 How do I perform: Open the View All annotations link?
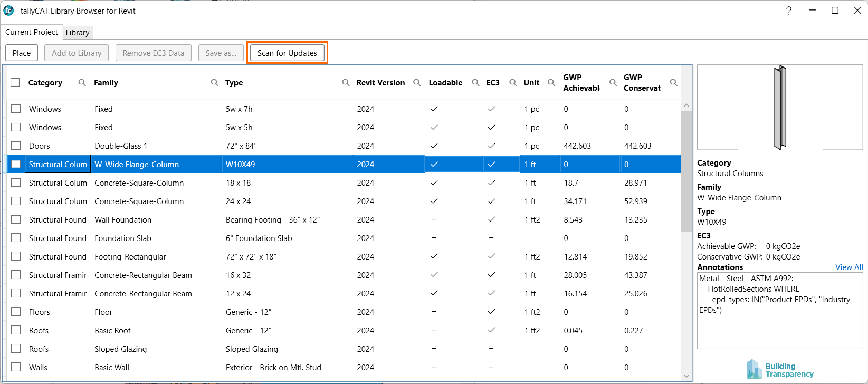tap(848, 267)
